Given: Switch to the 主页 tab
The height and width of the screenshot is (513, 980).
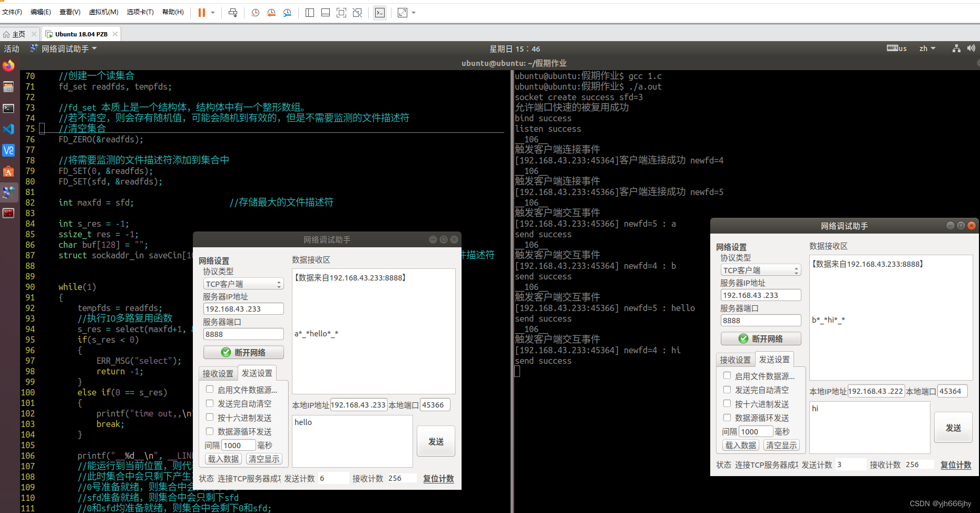Looking at the screenshot, I should pyautogui.click(x=19, y=34).
